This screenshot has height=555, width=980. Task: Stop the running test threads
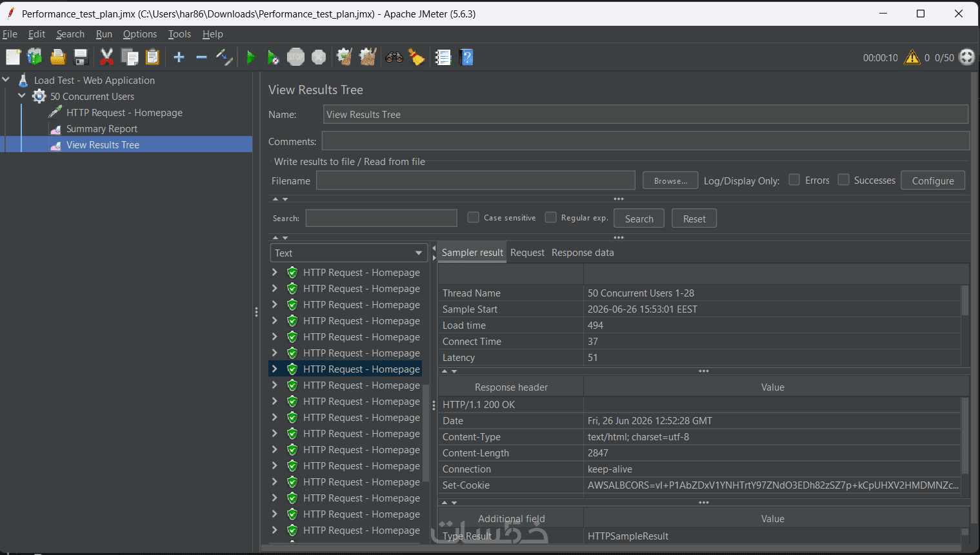295,57
